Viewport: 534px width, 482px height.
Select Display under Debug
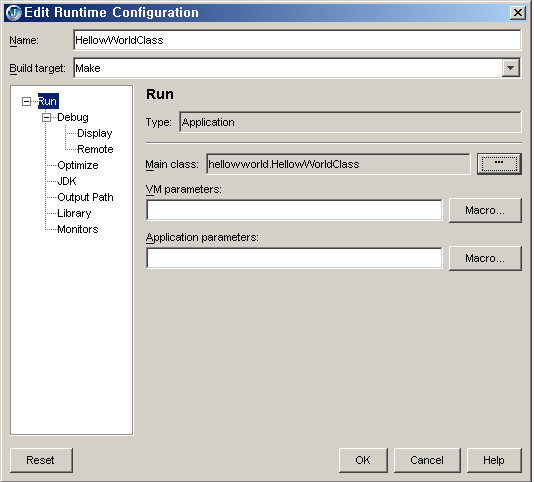[x=95, y=133]
